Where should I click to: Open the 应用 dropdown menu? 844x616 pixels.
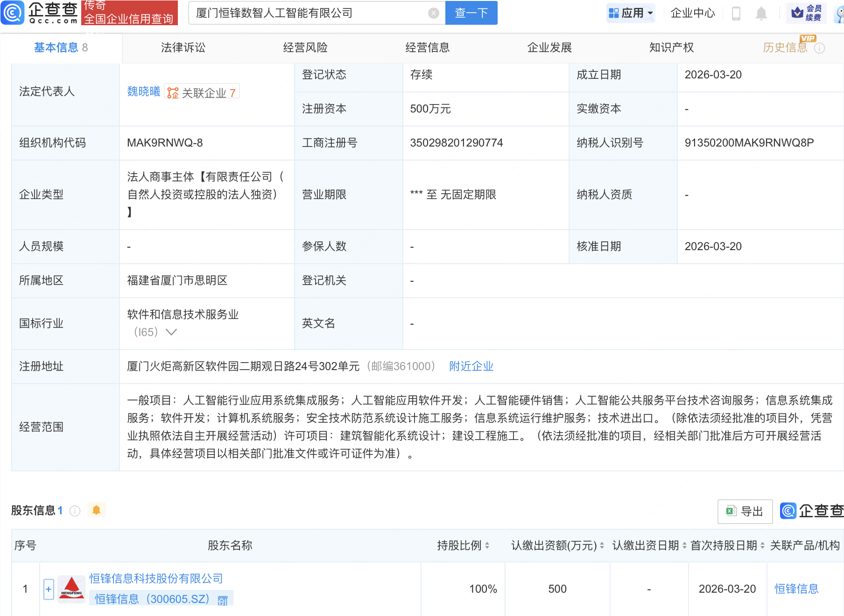pyautogui.click(x=631, y=13)
